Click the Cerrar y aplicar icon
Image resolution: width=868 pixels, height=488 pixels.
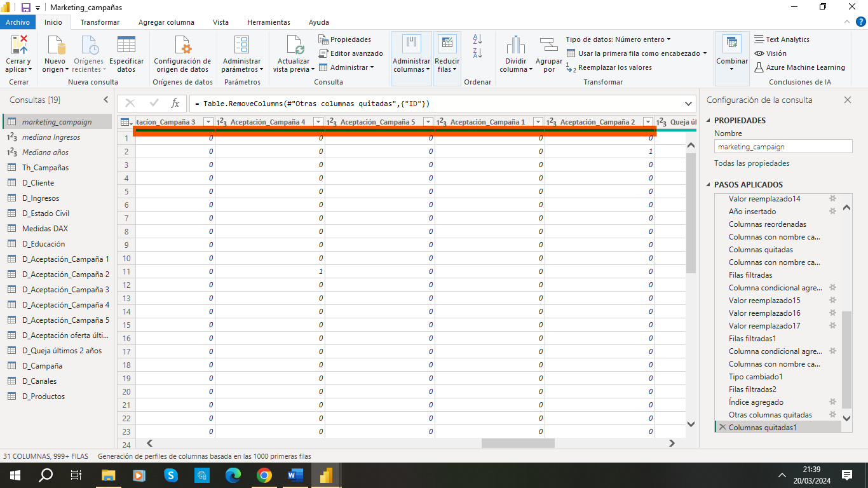(20, 46)
